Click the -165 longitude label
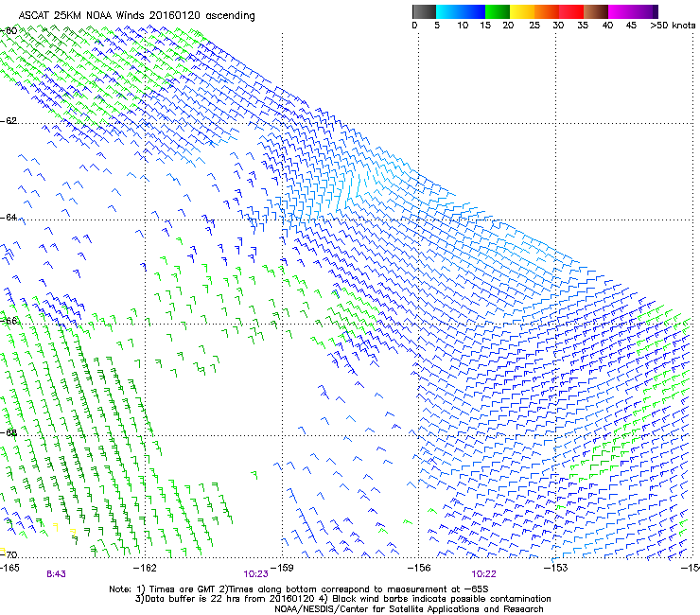Screen dimensions: 700x615 tap(9, 568)
